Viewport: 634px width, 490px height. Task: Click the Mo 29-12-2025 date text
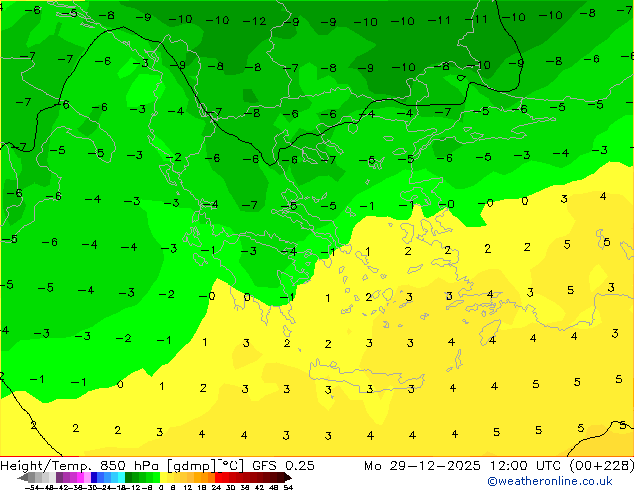tap(422, 466)
